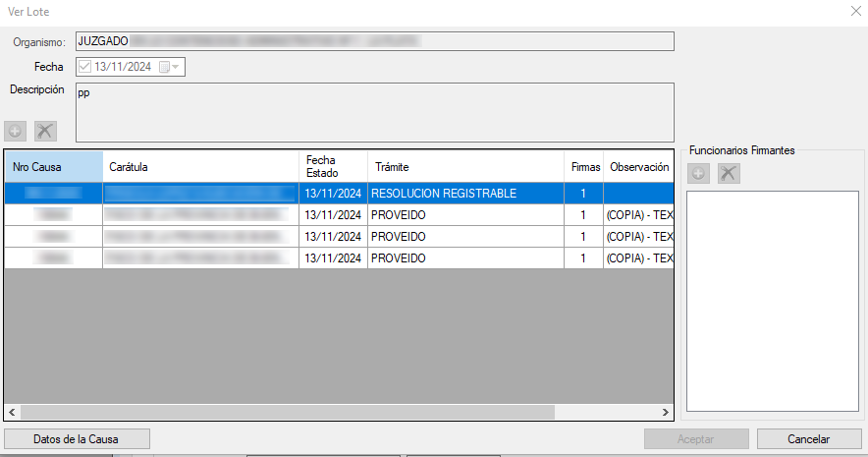Click the add icon below Descripción
The height and width of the screenshot is (457, 868).
pyautogui.click(x=16, y=131)
